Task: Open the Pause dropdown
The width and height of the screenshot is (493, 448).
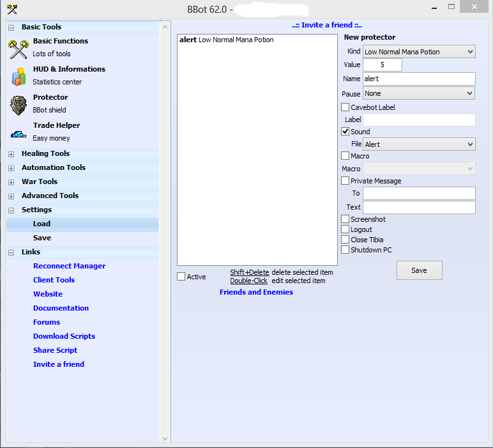Action: click(419, 93)
